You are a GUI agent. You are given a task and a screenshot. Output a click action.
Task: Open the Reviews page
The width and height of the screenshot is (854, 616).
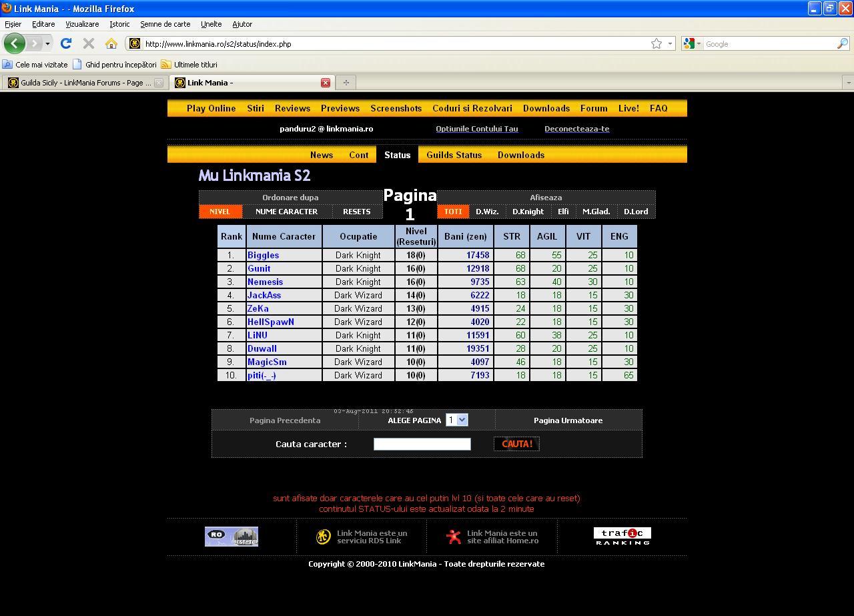point(292,108)
